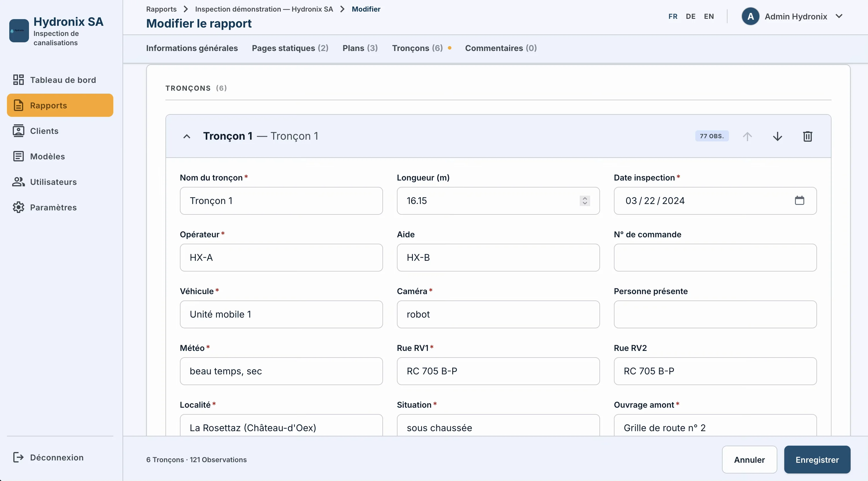
Task: Click the Modèles template icon
Action: [19, 156]
